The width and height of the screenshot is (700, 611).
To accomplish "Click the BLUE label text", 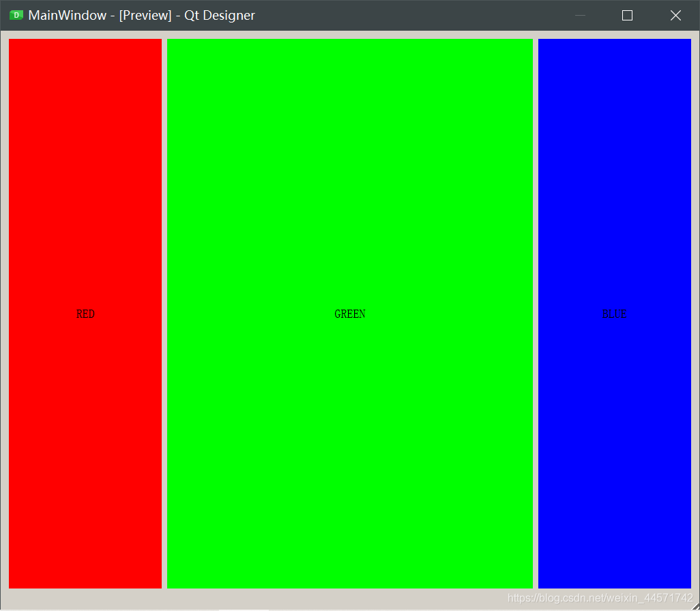I will (x=614, y=314).
